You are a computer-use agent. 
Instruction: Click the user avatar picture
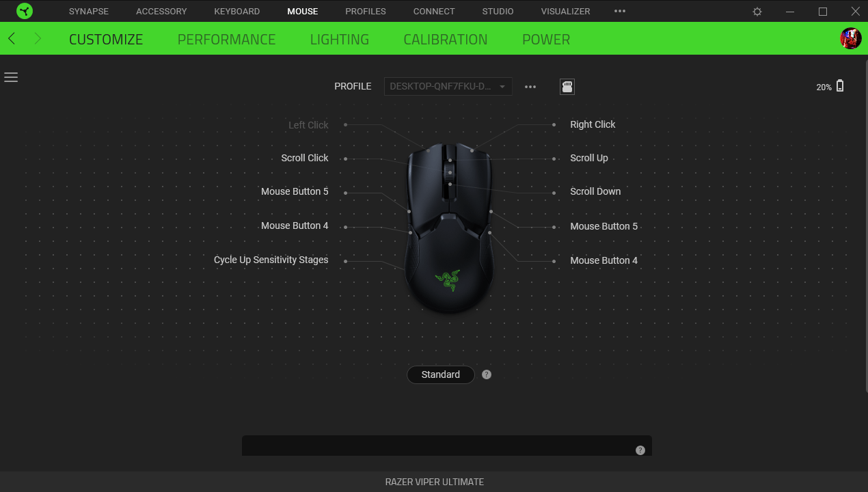click(851, 38)
